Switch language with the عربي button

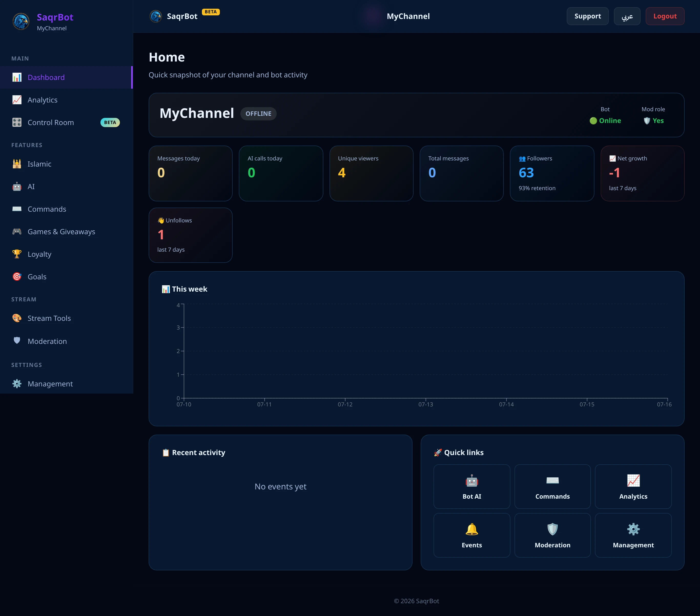tap(627, 16)
